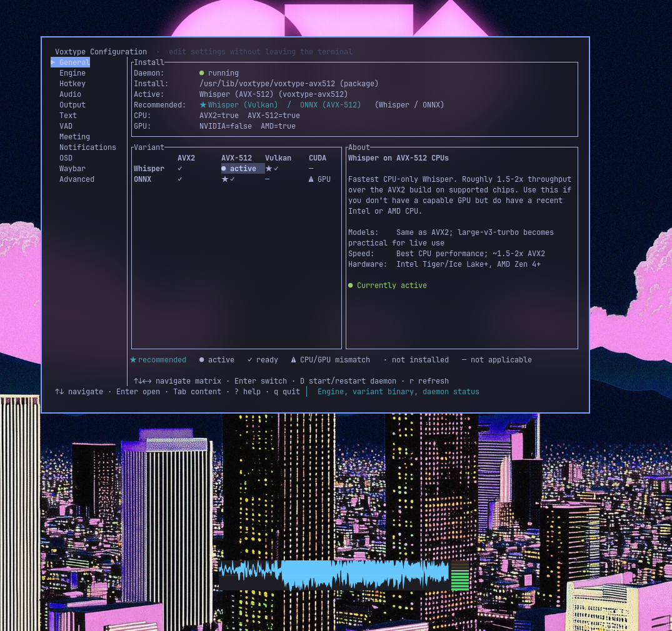Click the About heading Whisper on AVX-512 CPUs
The image size is (672, 631).
coord(399,158)
